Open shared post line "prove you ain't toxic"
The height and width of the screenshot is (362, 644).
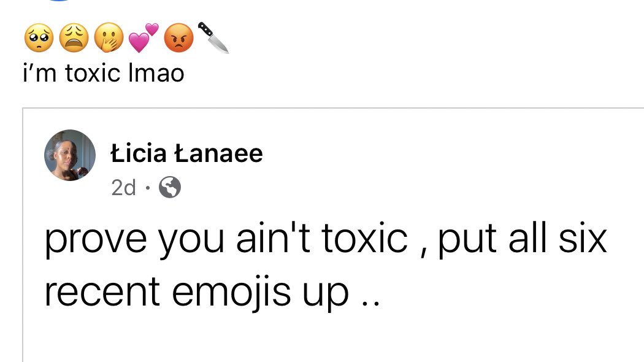226,238
